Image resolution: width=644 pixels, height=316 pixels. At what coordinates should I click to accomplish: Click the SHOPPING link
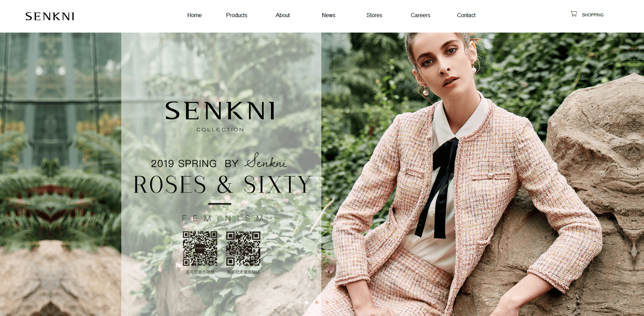593,15
